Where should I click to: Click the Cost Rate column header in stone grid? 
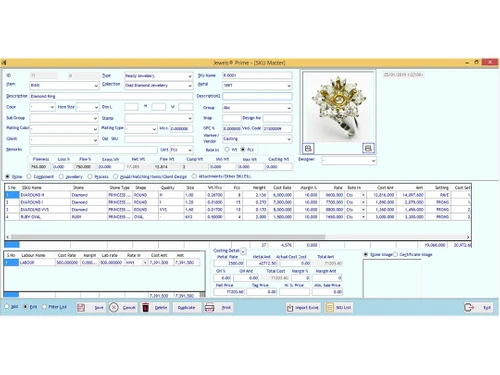(282, 188)
